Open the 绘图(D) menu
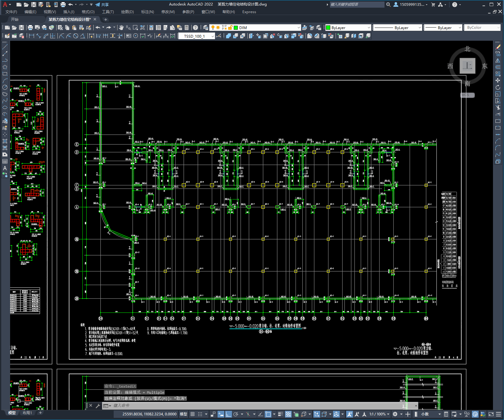The image size is (504, 420). point(127,12)
